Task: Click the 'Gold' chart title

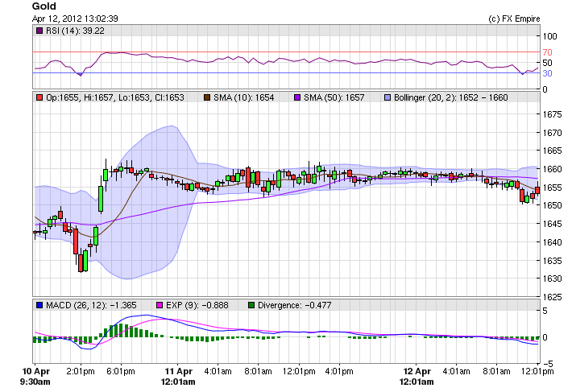Action: point(44,6)
